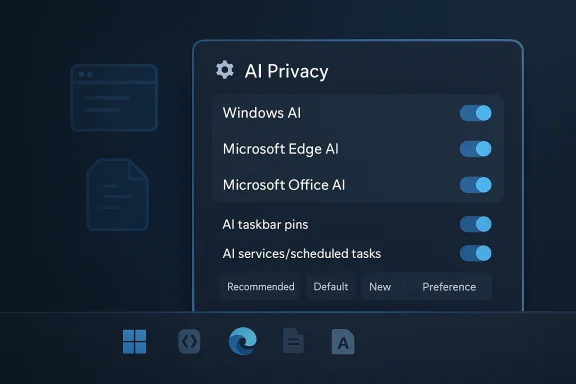Click the Windows AI label
576x384 pixels.
(x=262, y=113)
